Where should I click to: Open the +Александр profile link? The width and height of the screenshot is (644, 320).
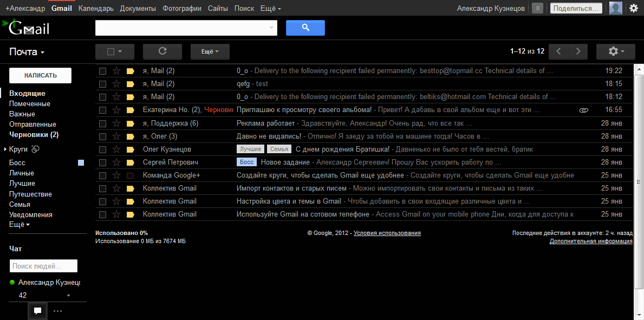pyautogui.click(x=25, y=8)
